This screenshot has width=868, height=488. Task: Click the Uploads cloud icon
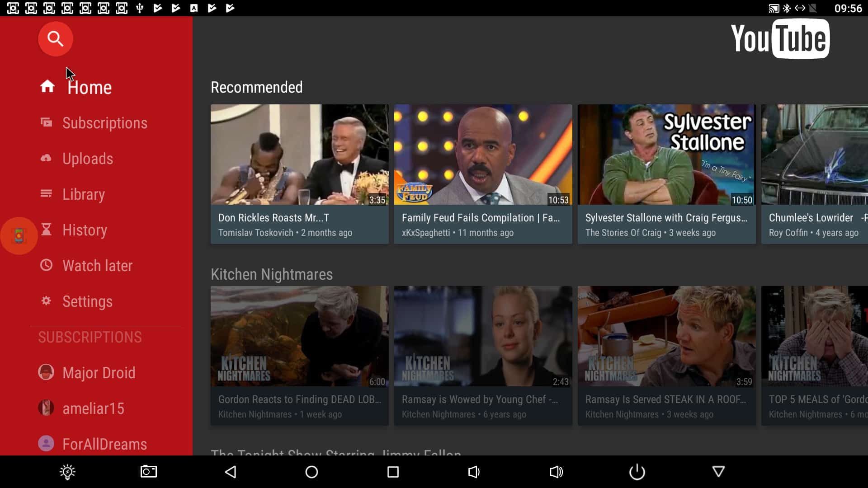click(x=46, y=158)
